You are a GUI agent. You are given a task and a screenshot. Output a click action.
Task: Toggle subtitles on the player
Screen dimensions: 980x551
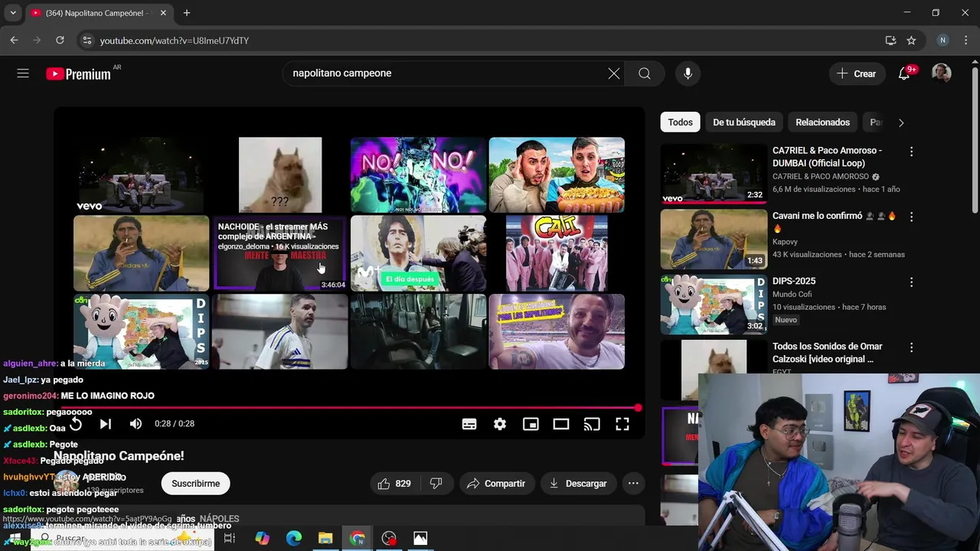[x=469, y=424]
